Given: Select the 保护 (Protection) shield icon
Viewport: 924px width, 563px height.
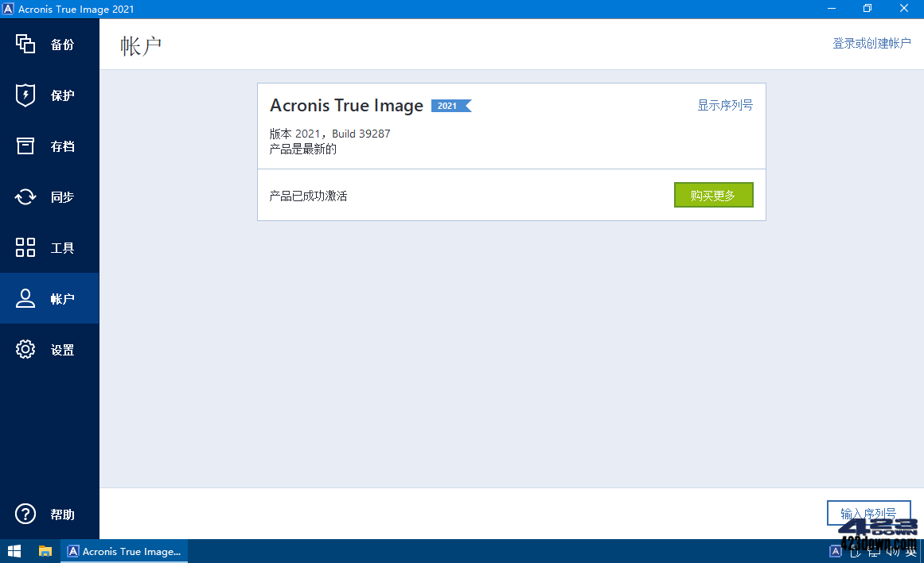Looking at the screenshot, I should click(x=49, y=95).
